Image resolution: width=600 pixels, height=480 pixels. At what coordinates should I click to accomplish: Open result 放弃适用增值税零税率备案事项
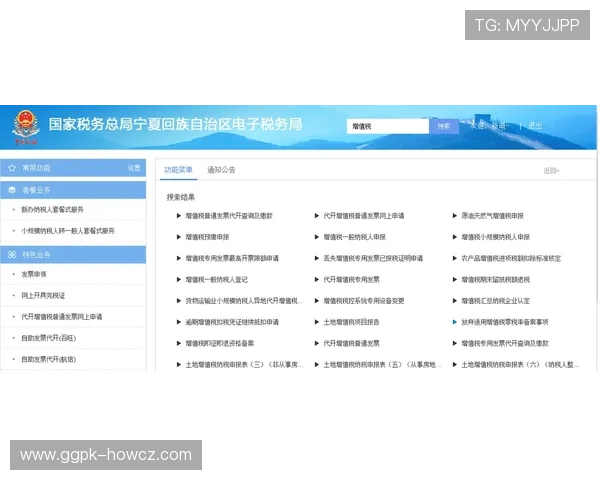(505, 322)
